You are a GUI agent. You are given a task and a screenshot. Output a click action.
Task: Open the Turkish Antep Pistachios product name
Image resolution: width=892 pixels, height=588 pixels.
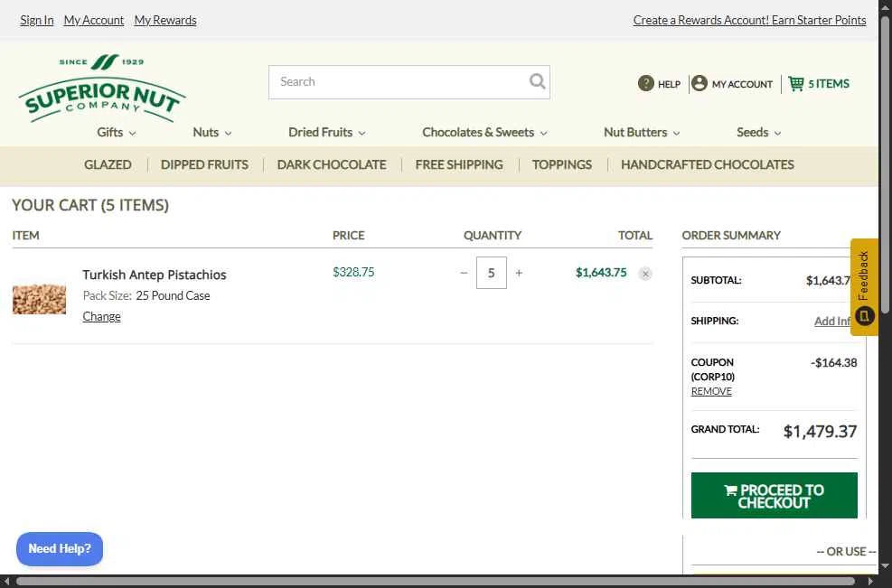click(155, 275)
